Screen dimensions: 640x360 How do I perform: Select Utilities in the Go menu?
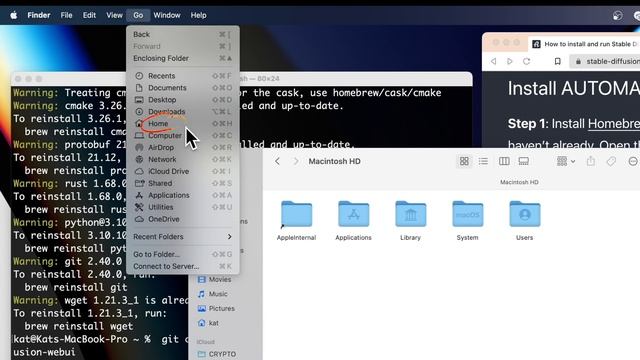(182, 207)
